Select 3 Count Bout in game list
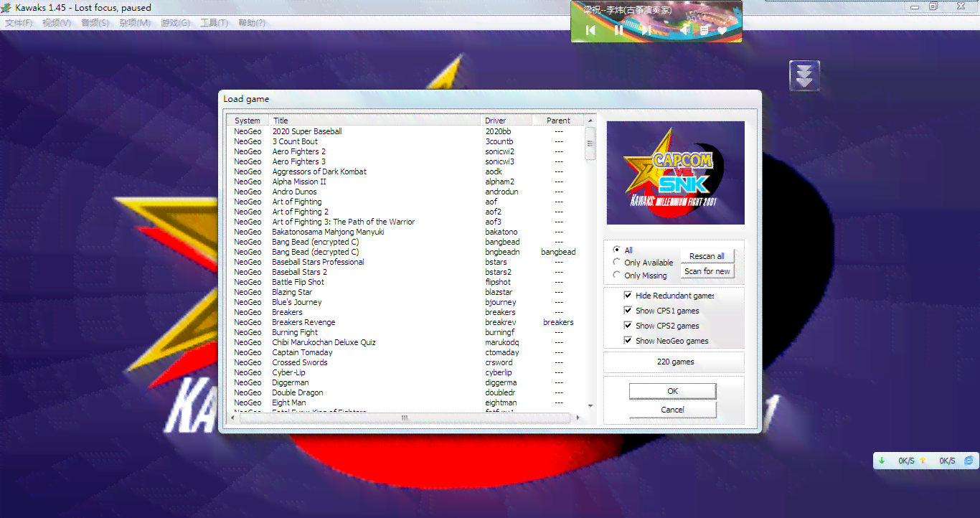 pyautogui.click(x=406, y=141)
